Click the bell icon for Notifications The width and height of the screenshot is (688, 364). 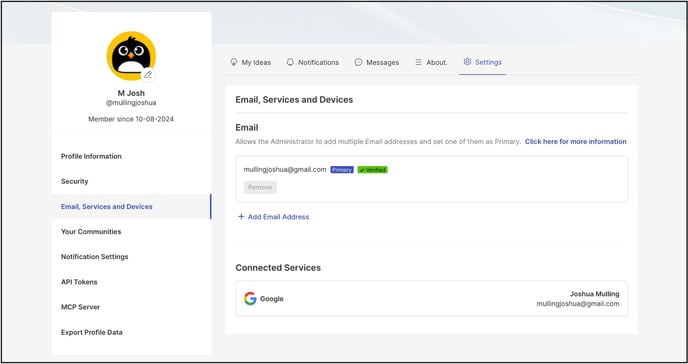pyautogui.click(x=290, y=62)
